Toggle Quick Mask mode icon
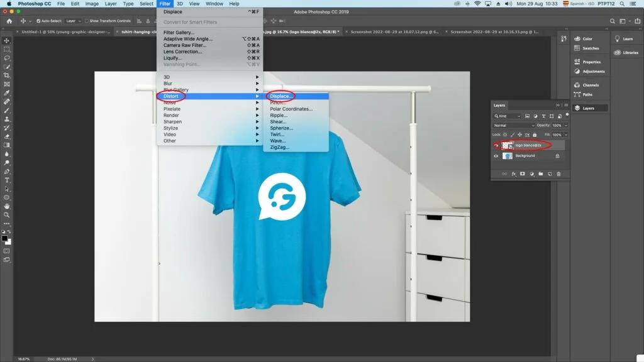Image resolution: width=644 pixels, height=362 pixels. (x=6, y=251)
